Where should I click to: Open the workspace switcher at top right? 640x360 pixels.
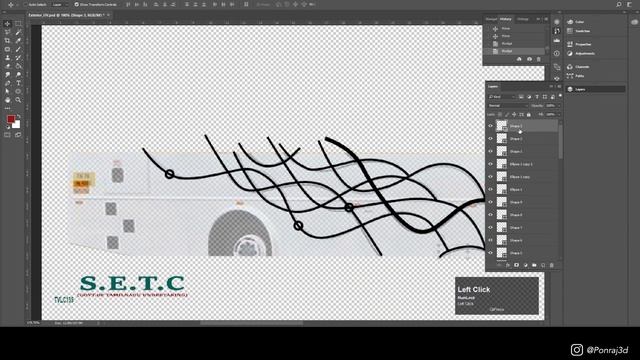tap(630, 4)
